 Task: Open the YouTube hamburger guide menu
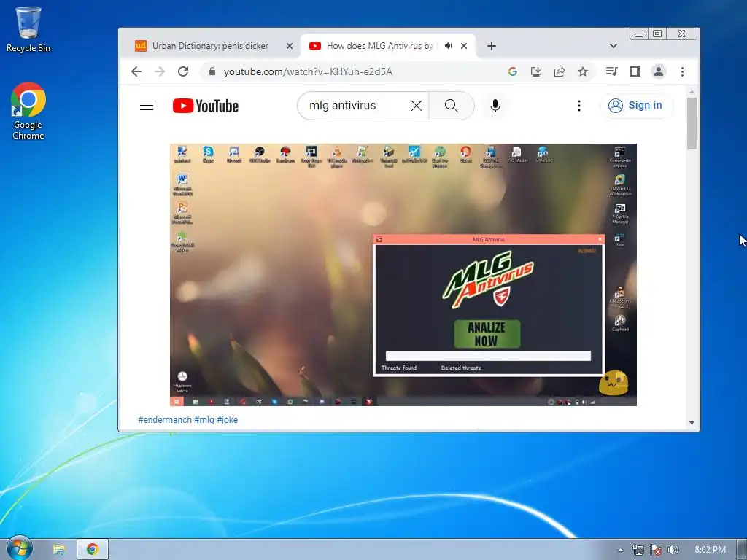click(x=146, y=105)
